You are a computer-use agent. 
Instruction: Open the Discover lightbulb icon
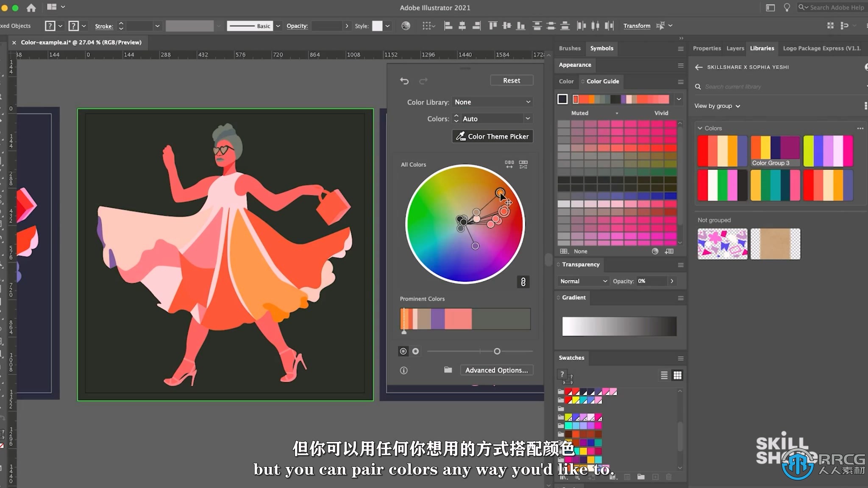click(787, 8)
